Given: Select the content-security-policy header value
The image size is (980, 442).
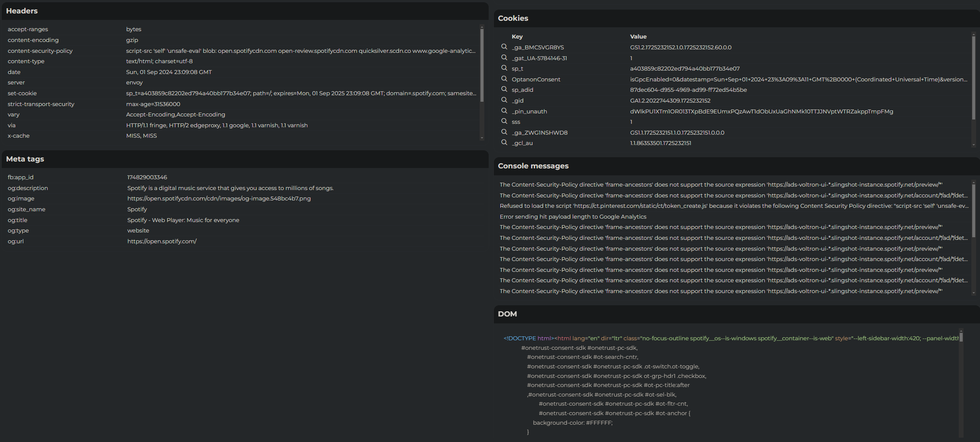Looking at the screenshot, I should coord(300,51).
